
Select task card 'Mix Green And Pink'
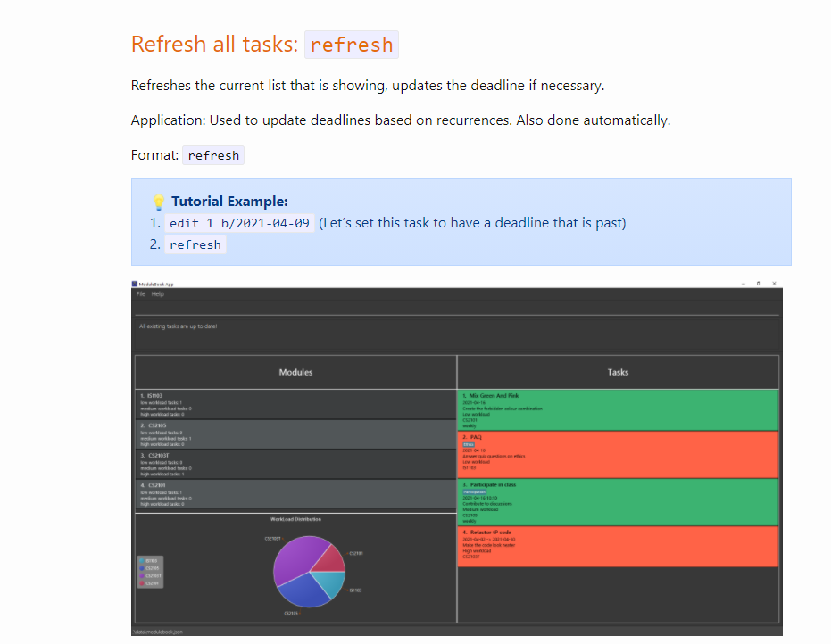(x=618, y=410)
